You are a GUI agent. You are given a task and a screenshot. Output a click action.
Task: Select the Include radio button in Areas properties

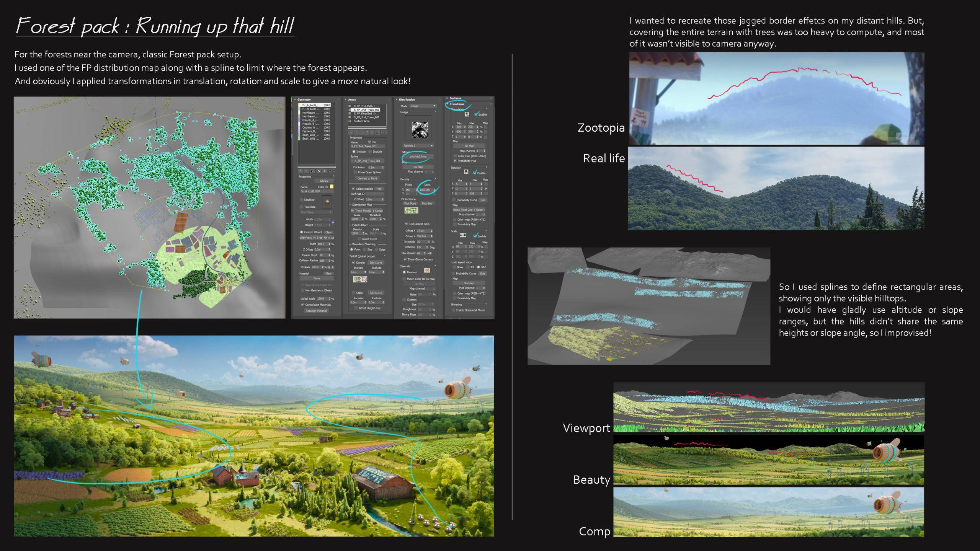(354, 152)
